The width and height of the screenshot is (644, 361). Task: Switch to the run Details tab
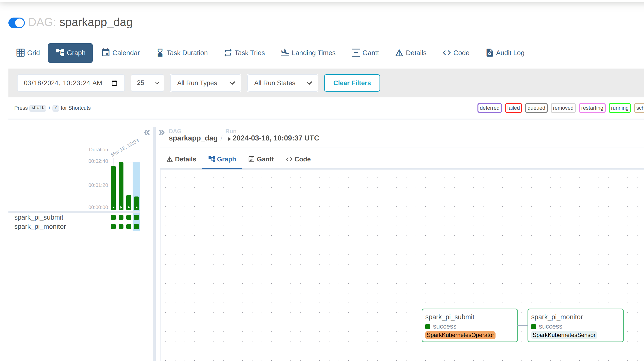[x=181, y=159]
